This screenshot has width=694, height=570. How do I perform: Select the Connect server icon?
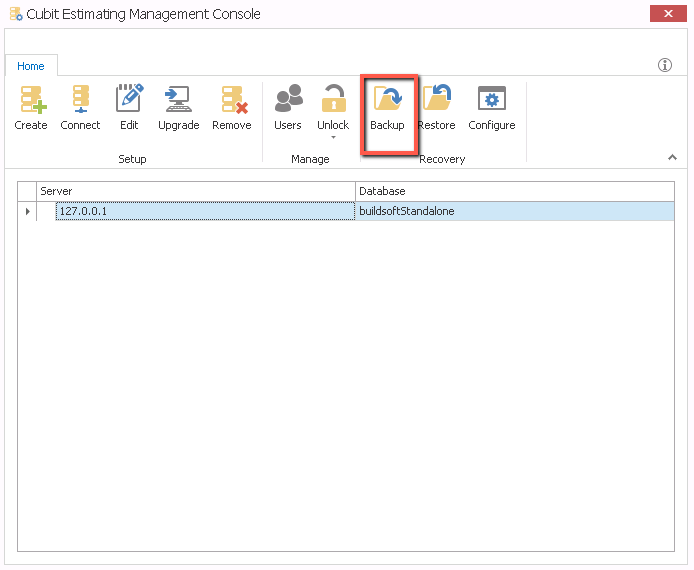click(80, 101)
